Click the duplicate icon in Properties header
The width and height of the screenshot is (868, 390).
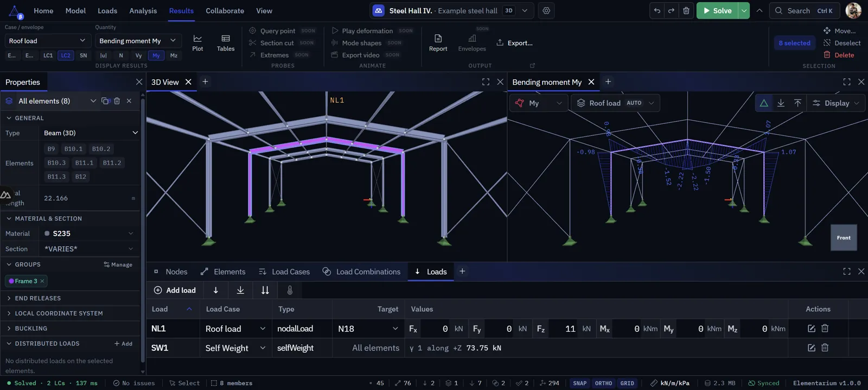click(105, 100)
